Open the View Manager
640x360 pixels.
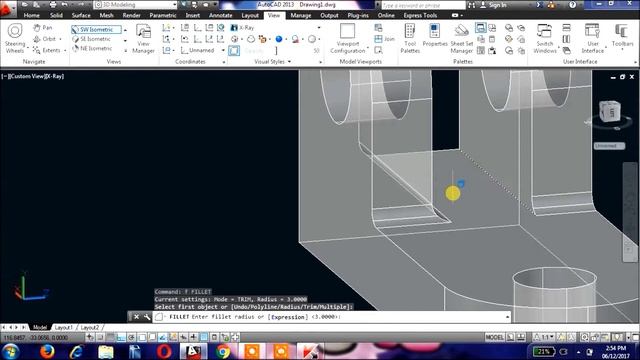(x=143, y=38)
